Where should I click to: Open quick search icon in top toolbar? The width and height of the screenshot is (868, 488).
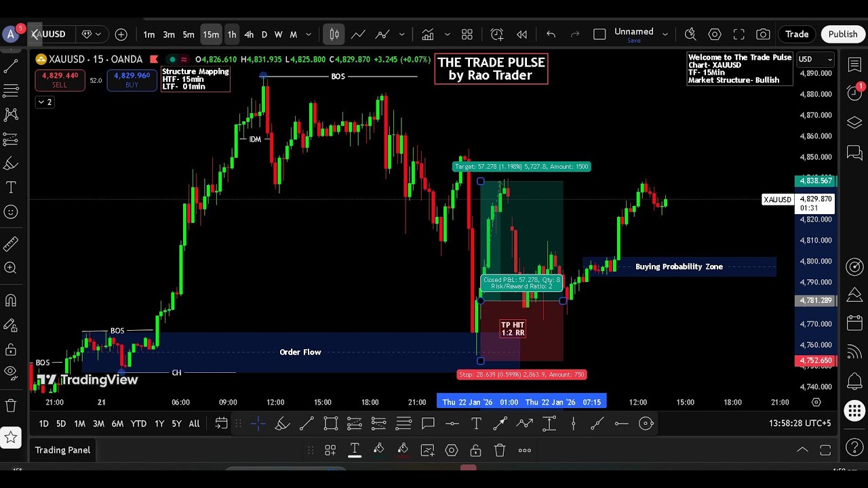690,35
